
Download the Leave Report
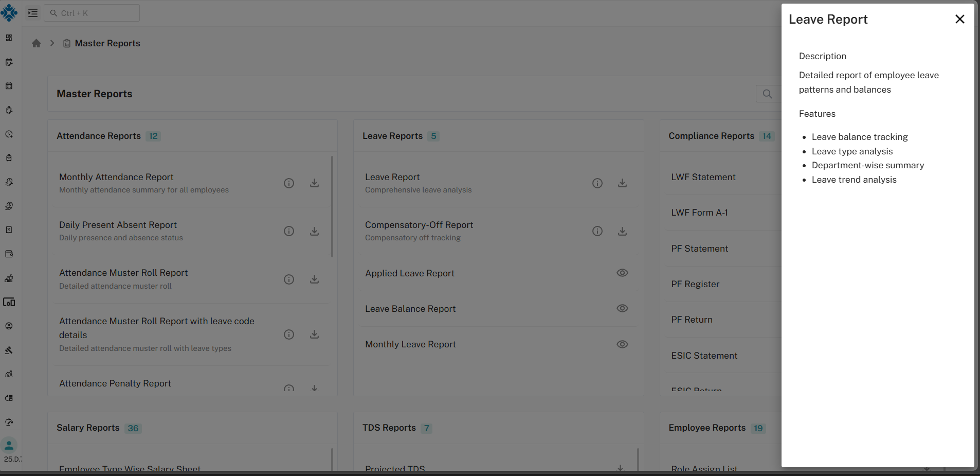[622, 183]
